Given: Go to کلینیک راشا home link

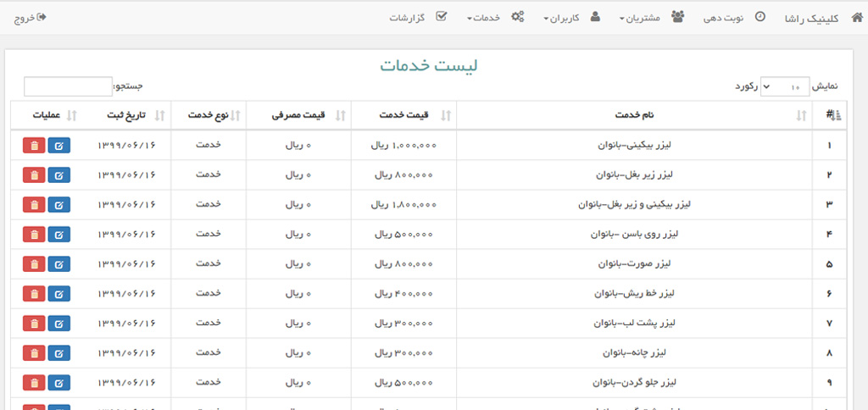Looking at the screenshot, I should click(811, 19).
